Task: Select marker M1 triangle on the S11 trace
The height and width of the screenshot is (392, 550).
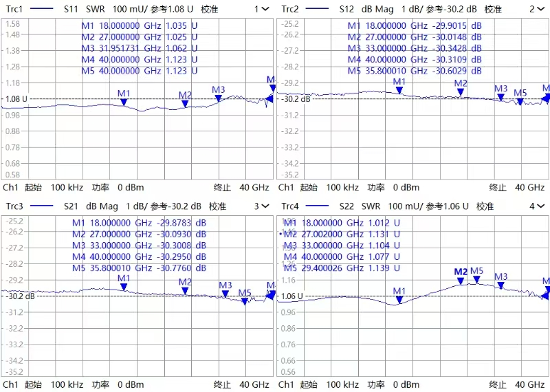Action: coord(124,102)
